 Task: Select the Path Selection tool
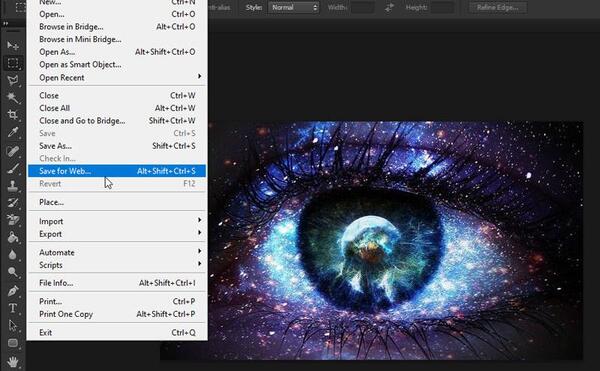[x=13, y=325]
